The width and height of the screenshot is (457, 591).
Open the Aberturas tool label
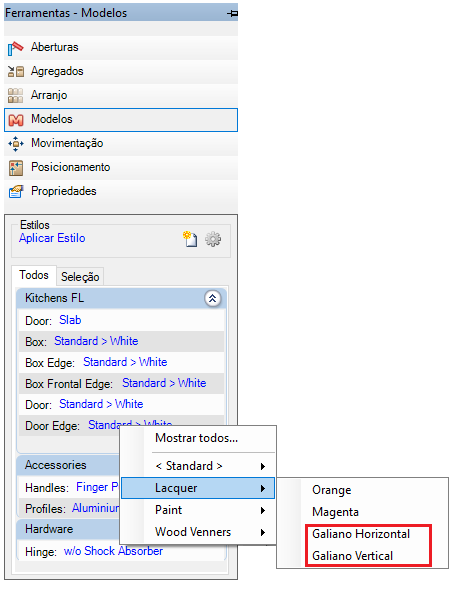[55, 47]
